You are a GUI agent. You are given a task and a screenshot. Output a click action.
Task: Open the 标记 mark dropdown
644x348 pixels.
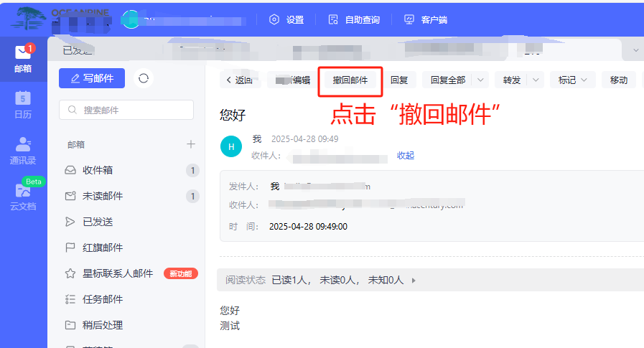(572, 80)
